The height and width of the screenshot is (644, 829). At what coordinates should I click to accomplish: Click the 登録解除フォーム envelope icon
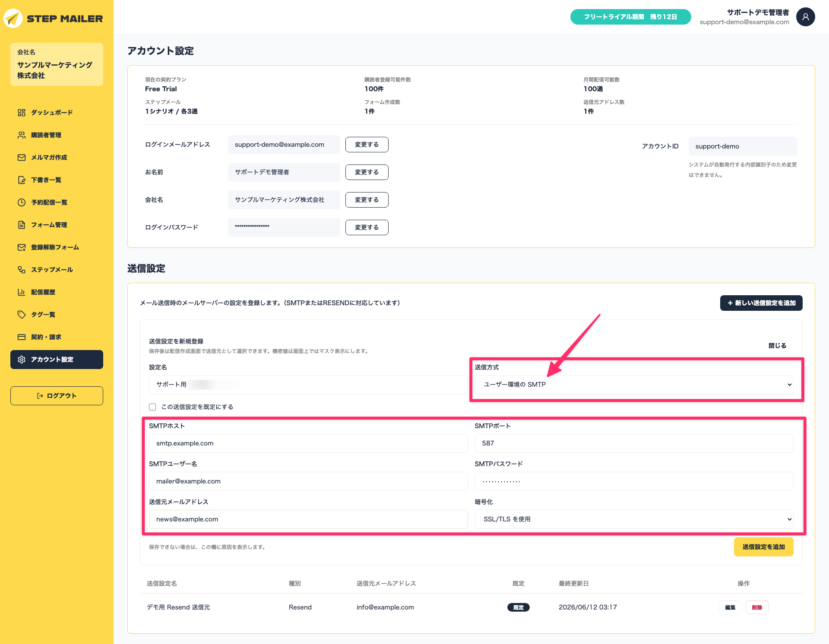coord(22,247)
